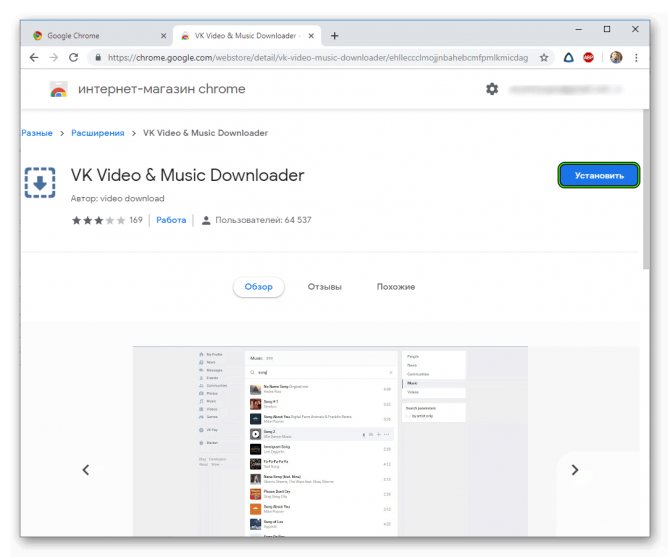Switch to the Похожие tab

pyautogui.click(x=396, y=287)
